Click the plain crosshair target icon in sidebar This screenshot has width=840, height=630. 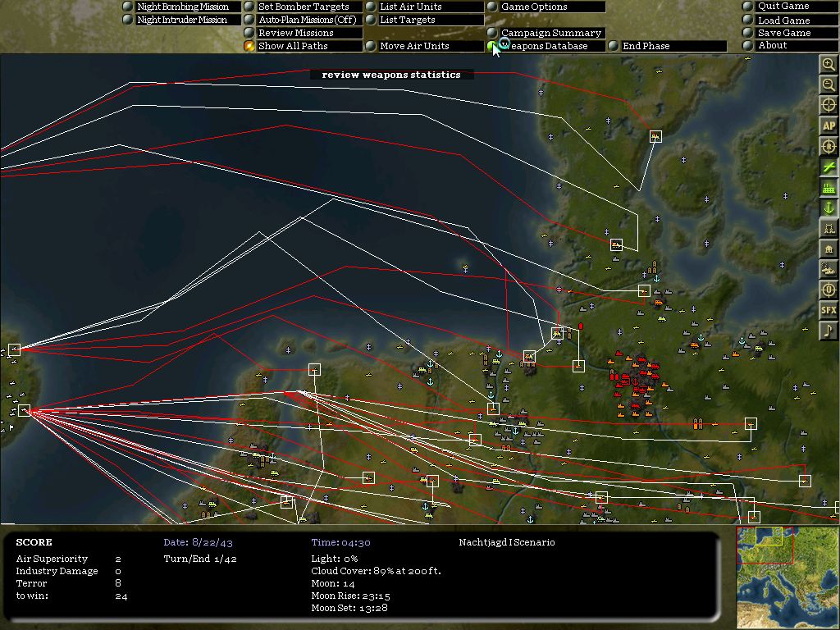[x=829, y=105]
